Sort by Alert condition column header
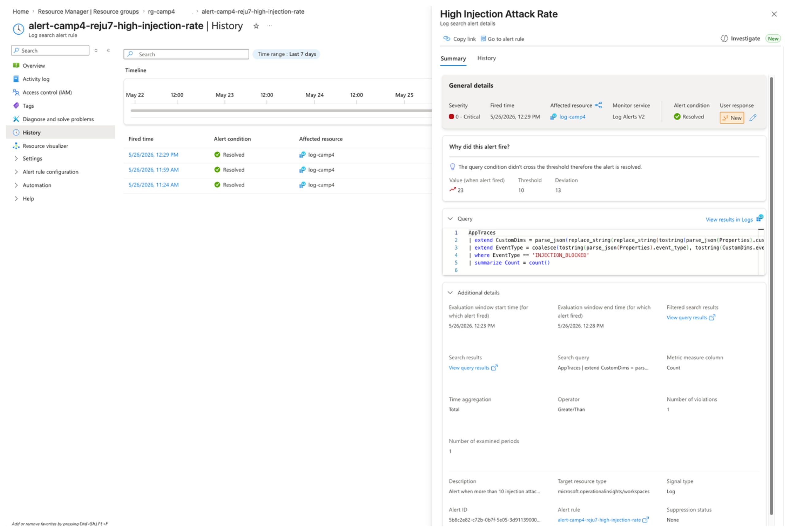The image size is (790, 532). coord(232,139)
